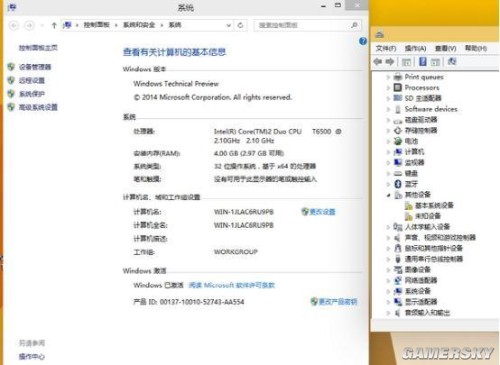Expand the 声音、视频和游戏控制器 node
Image resolution: width=500 pixels, height=365 pixels.
(388, 238)
